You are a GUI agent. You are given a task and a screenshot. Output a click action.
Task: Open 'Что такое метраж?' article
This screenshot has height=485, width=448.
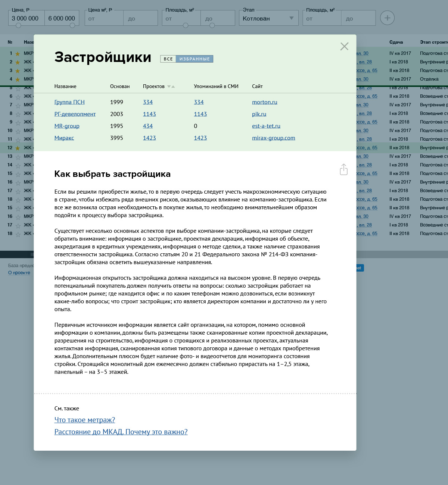(x=85, y=420)
